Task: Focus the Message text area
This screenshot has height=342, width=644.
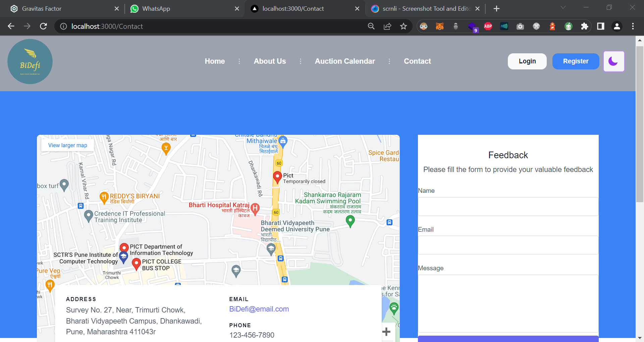Action: coord(508,304)
